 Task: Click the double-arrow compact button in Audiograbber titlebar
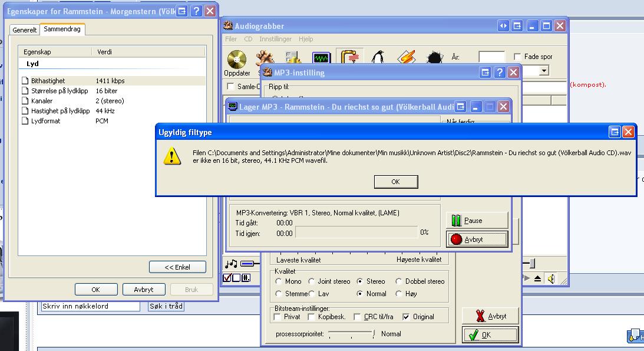pos(503,26)
